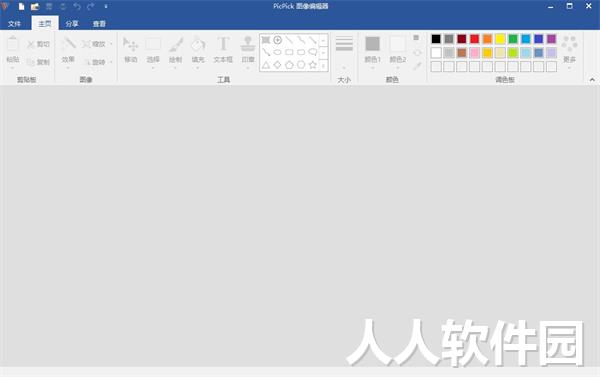
Task: Select the 移动 move tool
Action: click(131, 51)
